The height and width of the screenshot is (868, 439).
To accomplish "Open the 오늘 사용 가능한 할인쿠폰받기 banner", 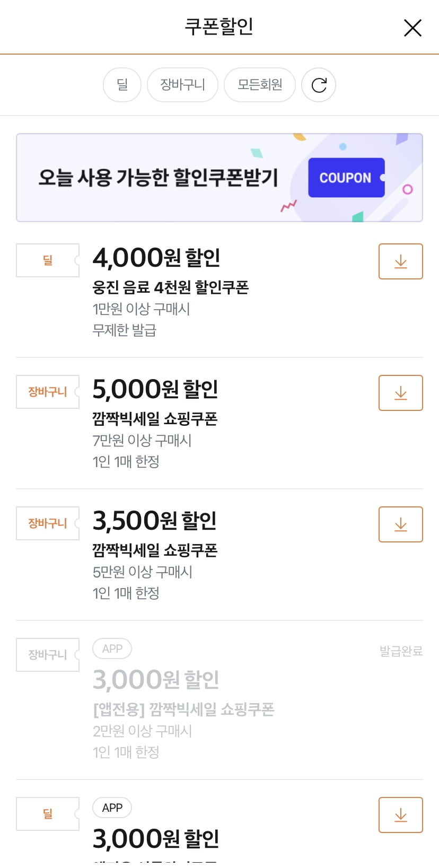I will pos(219,178).
